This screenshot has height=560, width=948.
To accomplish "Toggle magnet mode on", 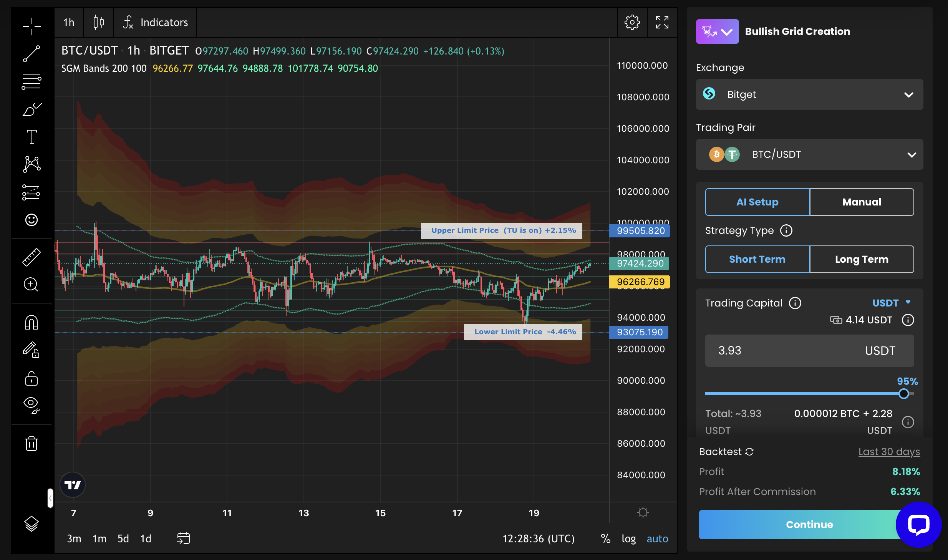I will pos(31,322).
